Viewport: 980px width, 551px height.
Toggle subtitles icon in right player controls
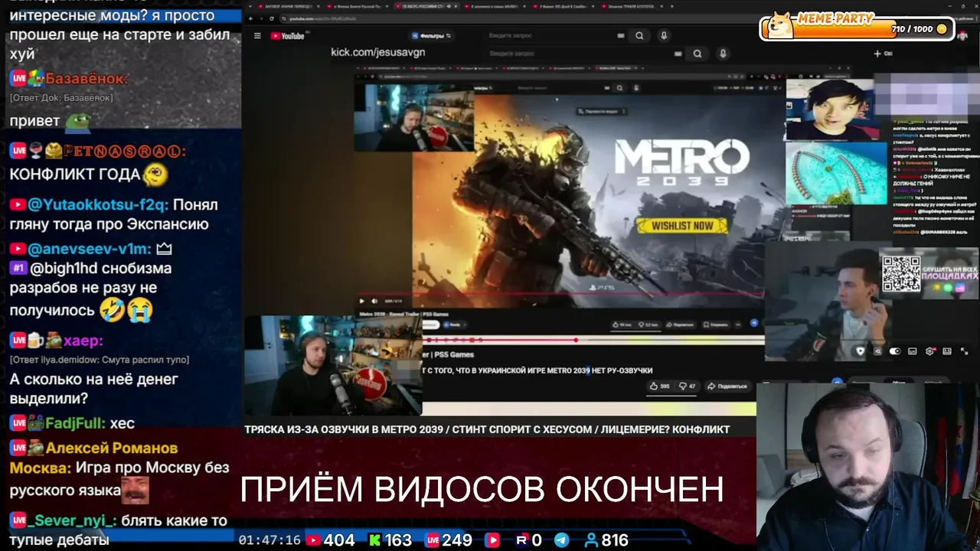click(912, 351)
